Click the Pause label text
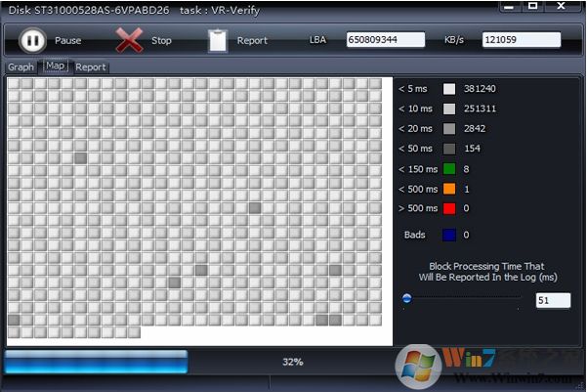The height and width of the screenshot is (392, 588). tap(67, 40)
